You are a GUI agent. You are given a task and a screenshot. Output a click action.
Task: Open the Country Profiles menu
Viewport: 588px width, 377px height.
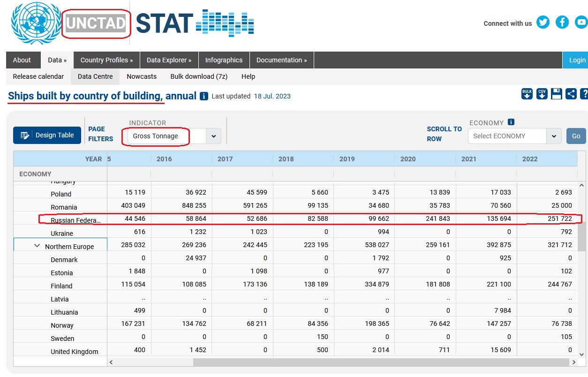click(x=107, y=60)
